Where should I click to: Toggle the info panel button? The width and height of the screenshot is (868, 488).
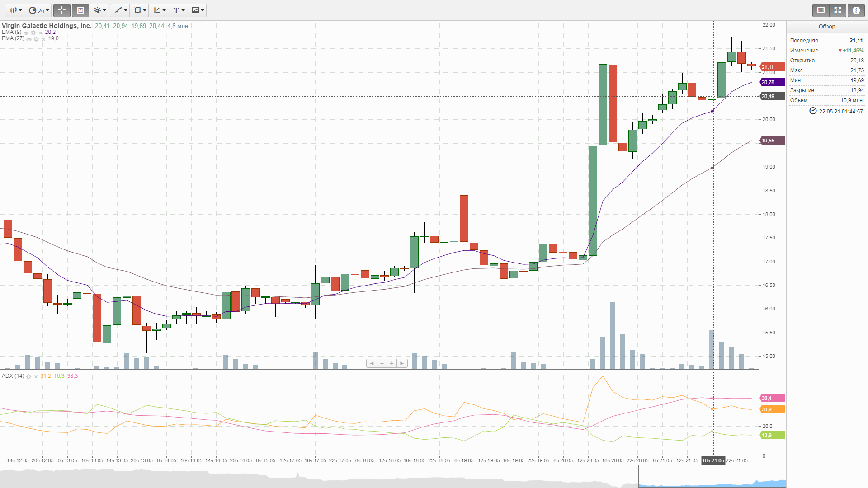(x=856, y=10)
